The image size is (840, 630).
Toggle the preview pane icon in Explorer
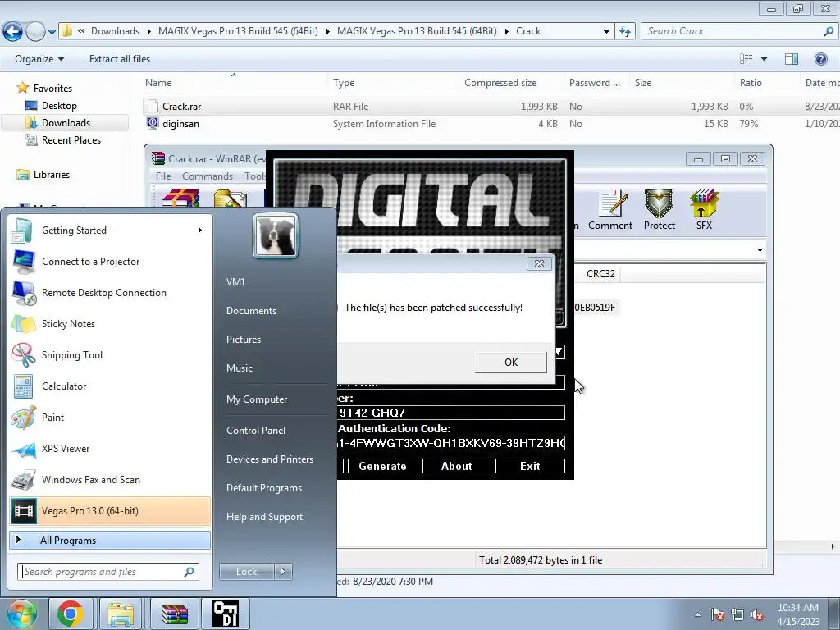coord(792,59)
